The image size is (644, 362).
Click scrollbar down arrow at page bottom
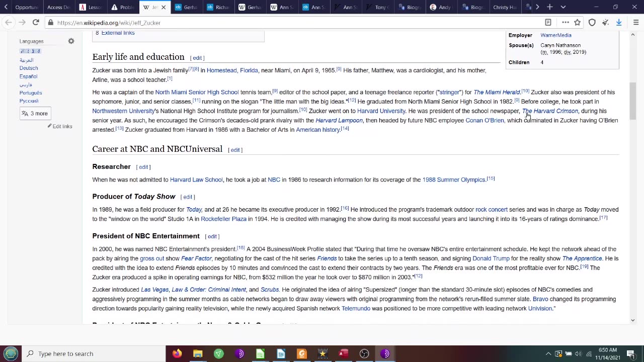click(633, 320)
